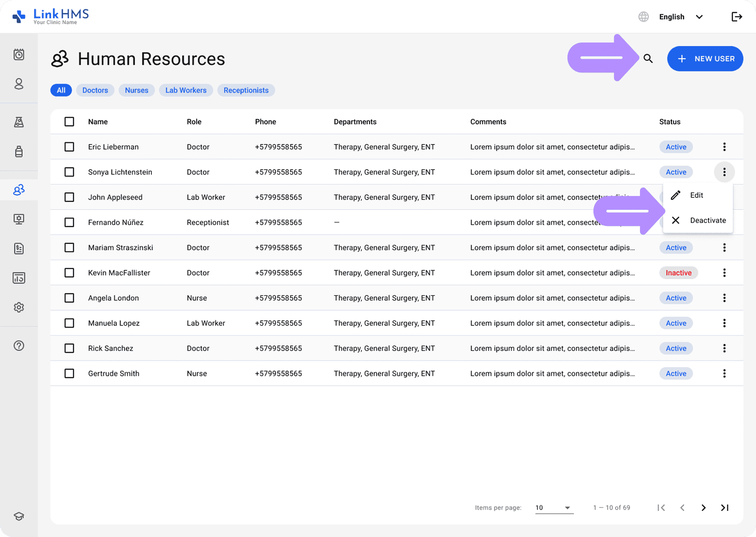Jump to last page of results
The width and height of the screenshot is (756, 537).
click(725, 507)
